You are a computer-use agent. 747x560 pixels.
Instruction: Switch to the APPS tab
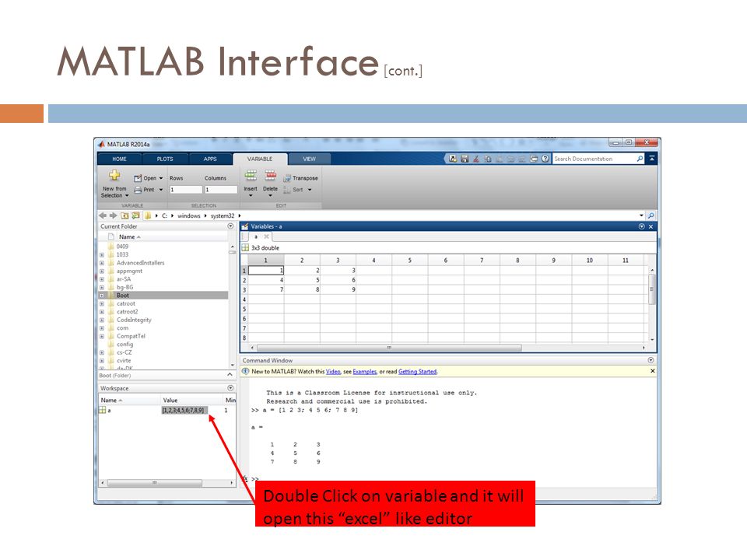click(x=210, y=159)
